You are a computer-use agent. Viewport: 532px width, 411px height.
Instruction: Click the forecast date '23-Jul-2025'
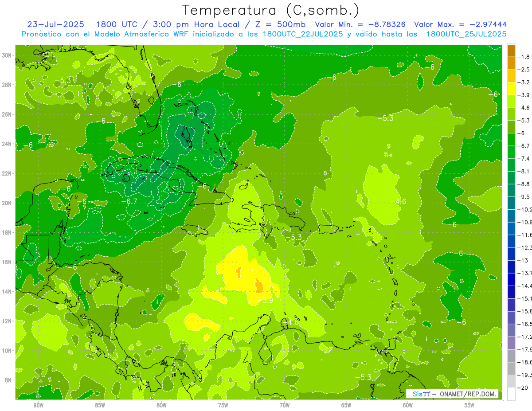pyautogui.click(x=56, y=24)
